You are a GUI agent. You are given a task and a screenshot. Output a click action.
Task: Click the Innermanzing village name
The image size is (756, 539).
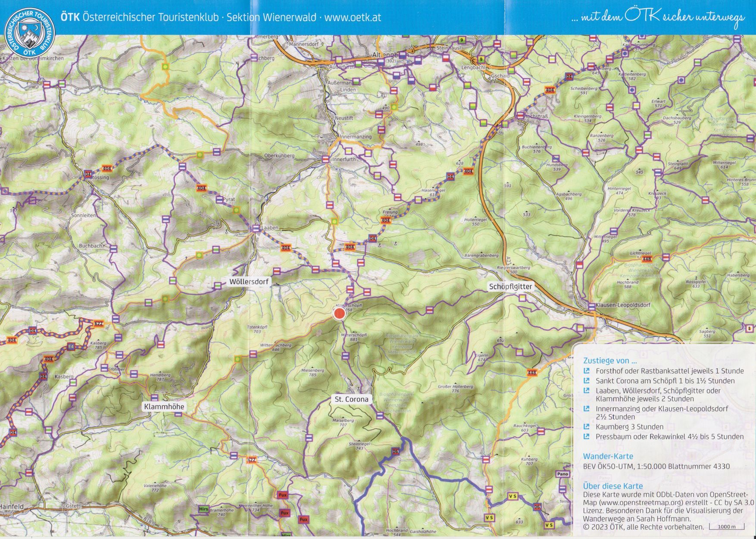(356, 137)
